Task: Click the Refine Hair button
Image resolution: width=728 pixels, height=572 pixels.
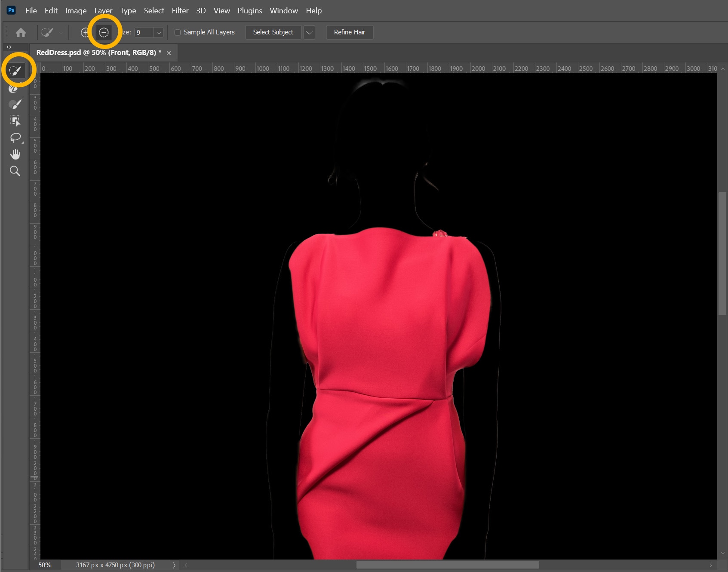Action: (x=349, y=32)
